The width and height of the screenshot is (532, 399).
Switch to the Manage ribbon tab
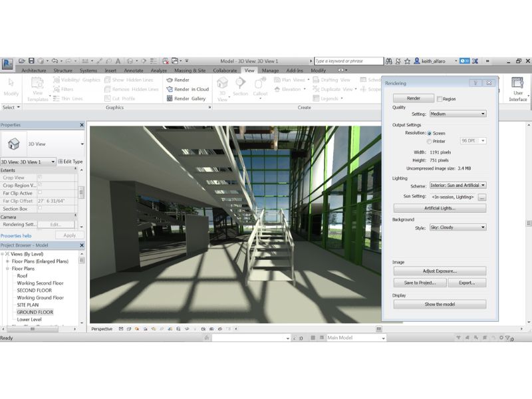point(270,70)
